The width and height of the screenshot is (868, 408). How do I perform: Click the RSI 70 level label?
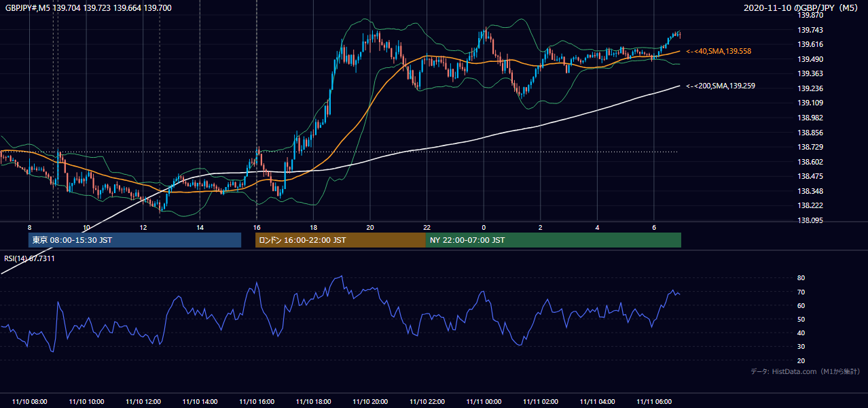pyautogui.click(x=801, y=292)
